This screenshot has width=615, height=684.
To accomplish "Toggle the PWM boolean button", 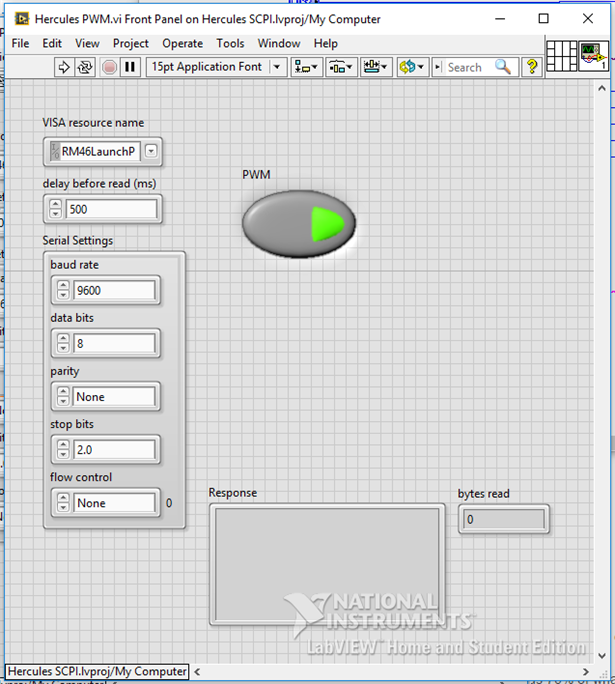I will click(298, 222).
